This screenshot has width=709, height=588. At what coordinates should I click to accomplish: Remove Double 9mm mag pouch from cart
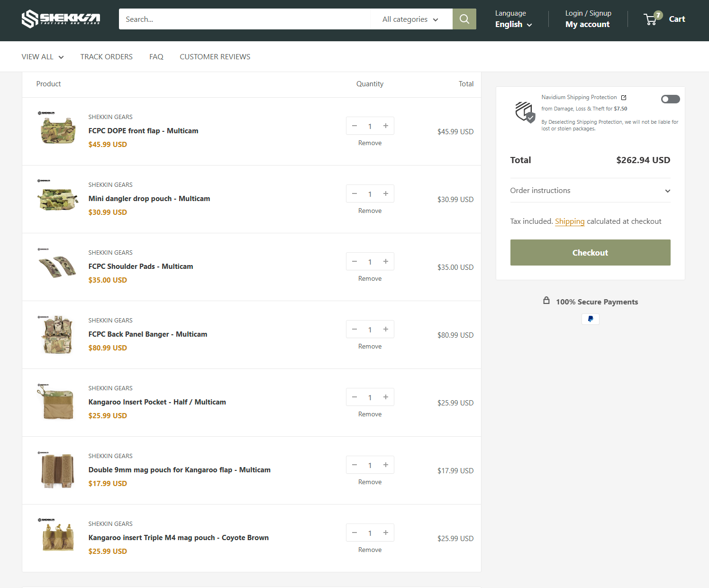coord(370,482)
